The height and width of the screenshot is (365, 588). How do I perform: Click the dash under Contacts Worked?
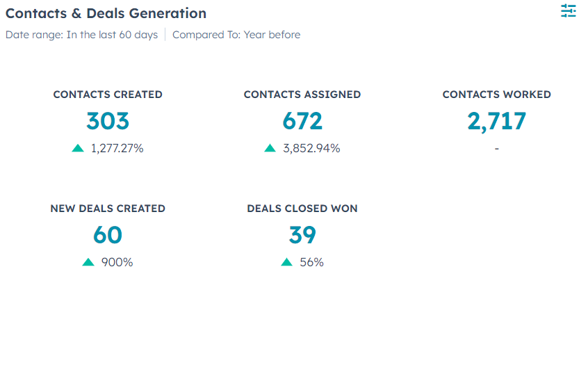pyautogui.click(x=496, y=148)
